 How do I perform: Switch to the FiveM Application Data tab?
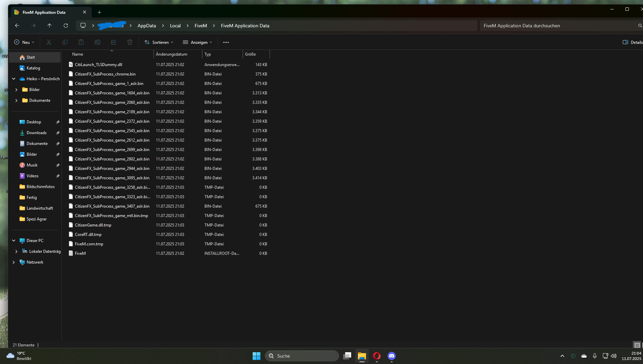[44, 12]
